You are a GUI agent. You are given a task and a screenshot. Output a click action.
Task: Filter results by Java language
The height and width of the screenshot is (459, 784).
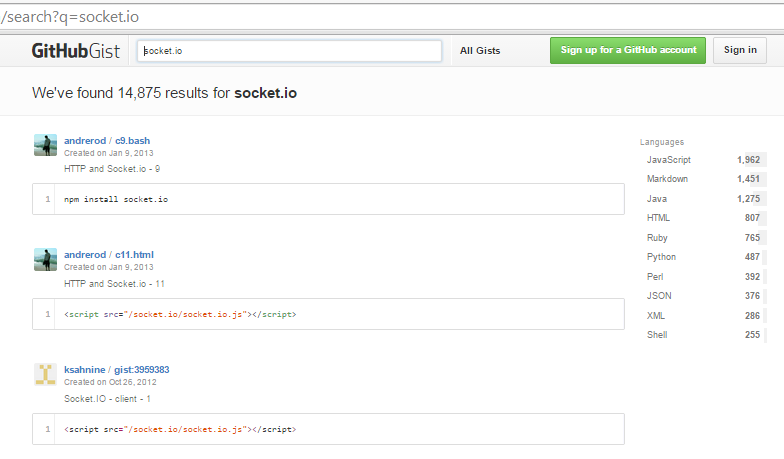click(x=703, y=199)
